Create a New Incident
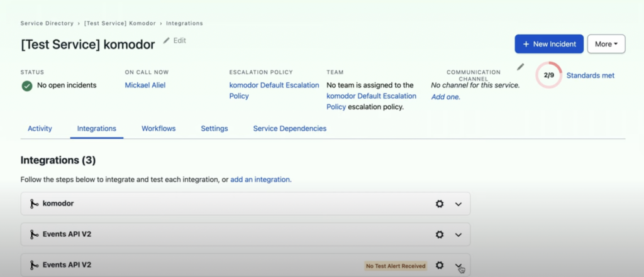Screen dimensions: 644x277 [x=549, y=44]
